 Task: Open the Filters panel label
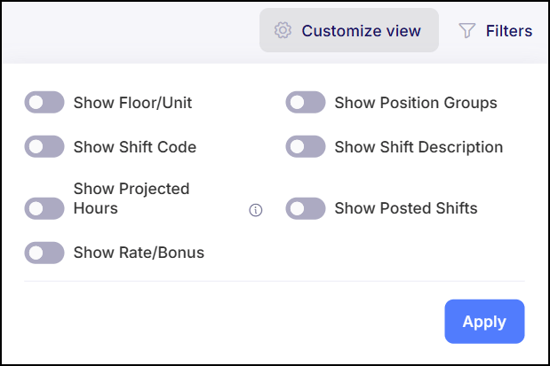coord(509,31)
